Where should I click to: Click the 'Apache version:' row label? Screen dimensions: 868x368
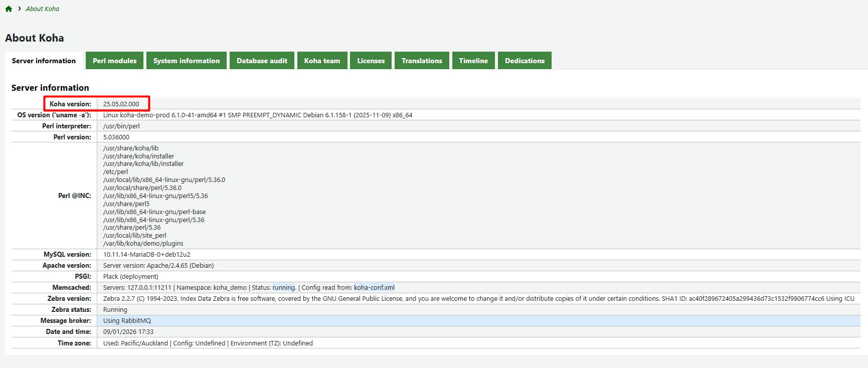[x=67, y=265]
